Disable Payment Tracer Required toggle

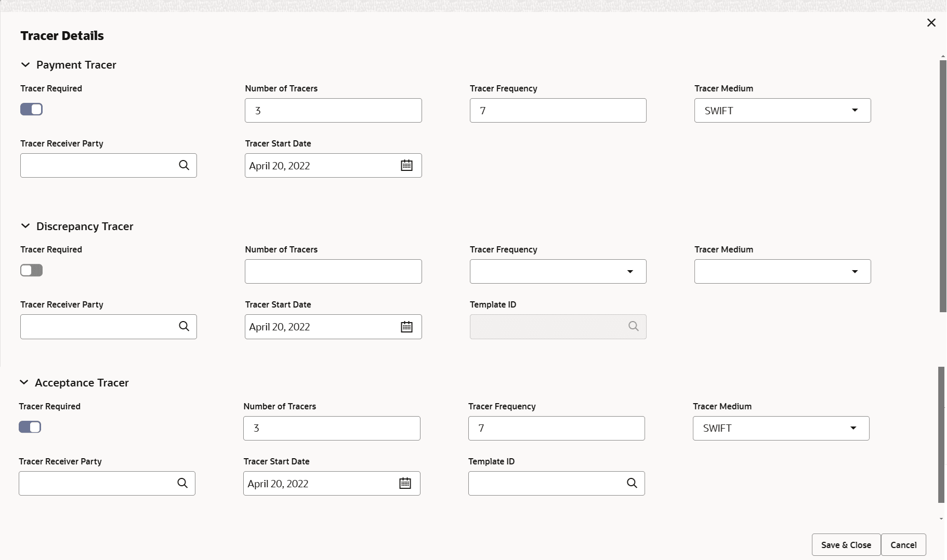32,109
